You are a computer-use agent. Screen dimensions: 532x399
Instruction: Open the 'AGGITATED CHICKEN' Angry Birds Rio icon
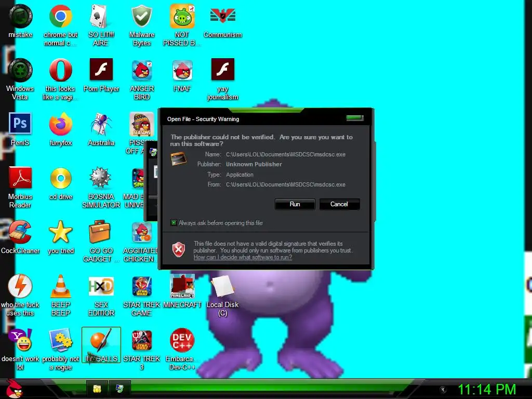(x=142, y=232)
